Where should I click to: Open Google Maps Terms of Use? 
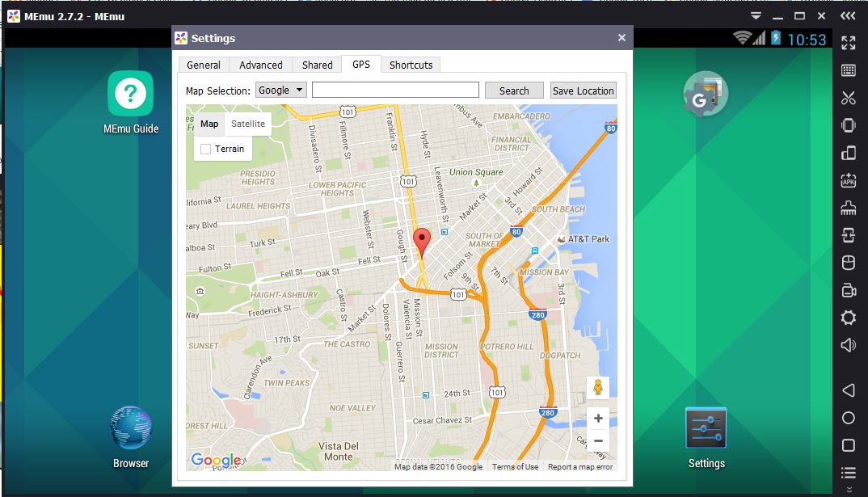[x=515, y=466]
